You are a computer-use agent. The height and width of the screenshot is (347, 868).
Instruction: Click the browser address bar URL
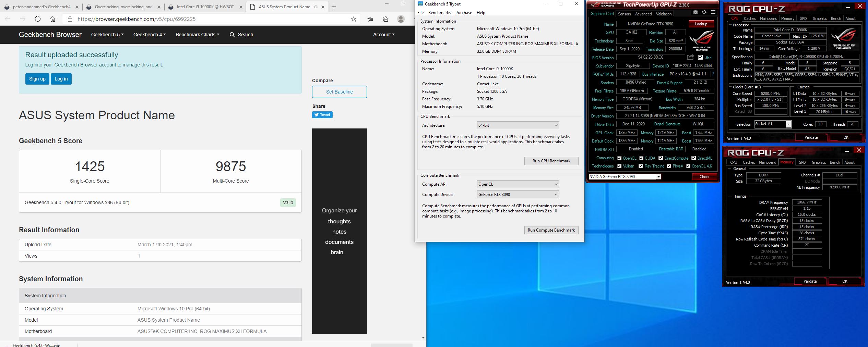[x=136, y=19]
